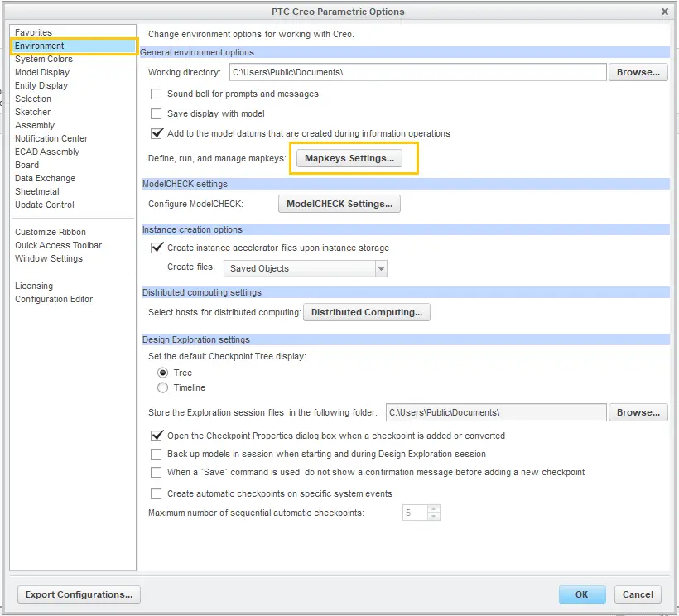Click the working directory path field

417,72
